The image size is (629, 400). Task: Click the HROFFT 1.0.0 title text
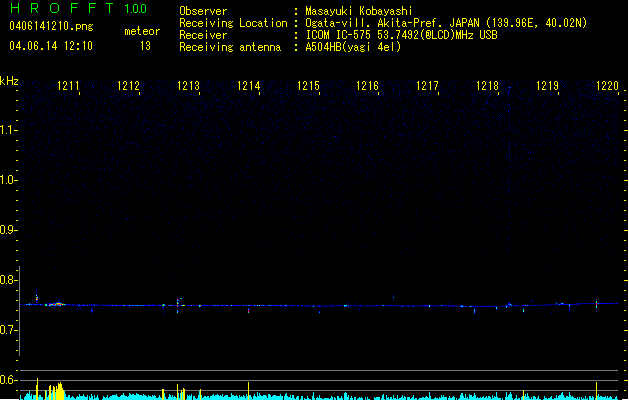(79, 8)
